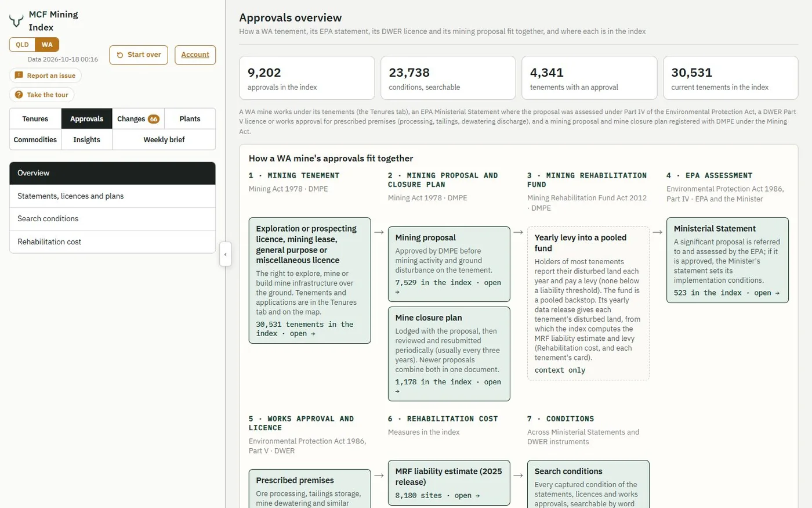Open the Account link
The image size is (812, 508).
point(195,55)
